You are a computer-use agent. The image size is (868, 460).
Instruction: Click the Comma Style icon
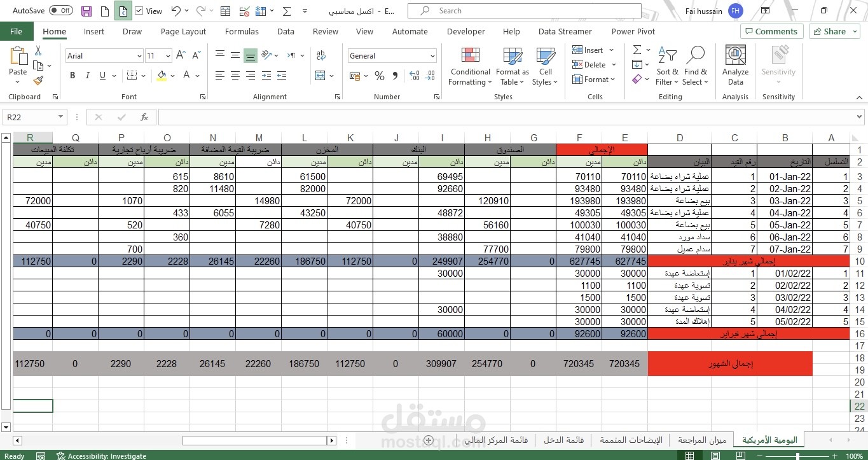395,76
